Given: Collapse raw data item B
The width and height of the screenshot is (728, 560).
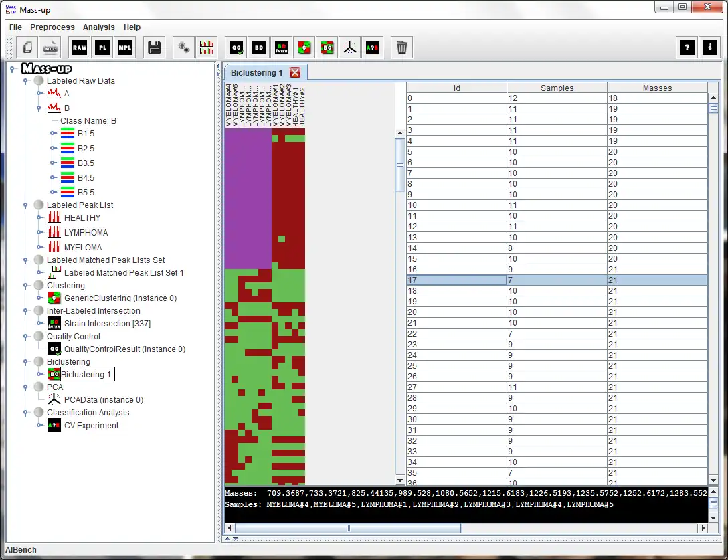Looking at the screenshot, I should pos(39,108).
